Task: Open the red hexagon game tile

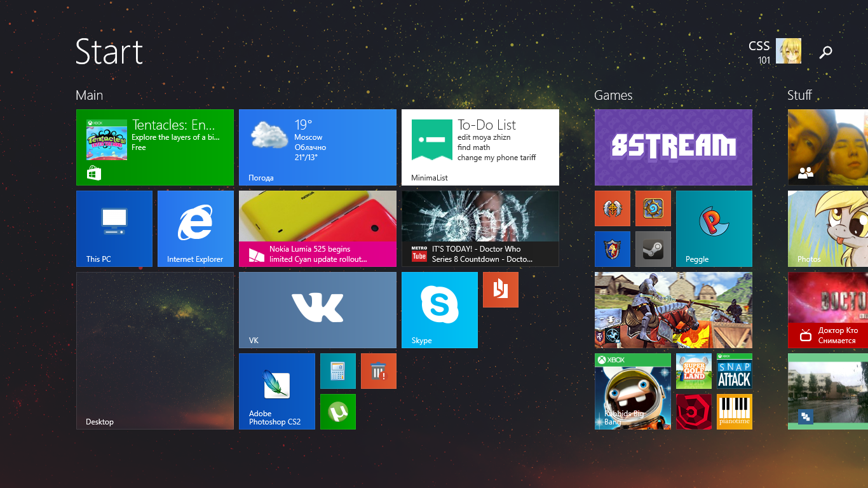Action: (x=694, y=412)
